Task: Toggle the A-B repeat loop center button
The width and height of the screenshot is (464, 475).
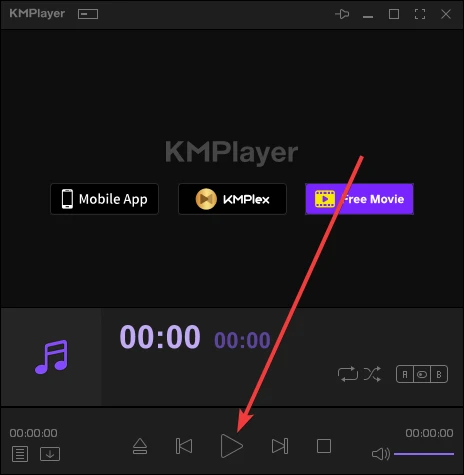Action: (x=422, y=374)
